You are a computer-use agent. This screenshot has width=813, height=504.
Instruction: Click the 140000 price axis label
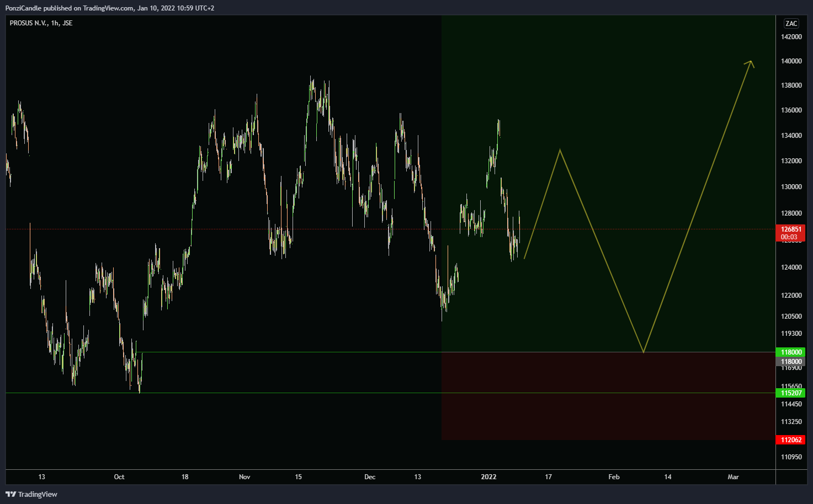point(791,61)
